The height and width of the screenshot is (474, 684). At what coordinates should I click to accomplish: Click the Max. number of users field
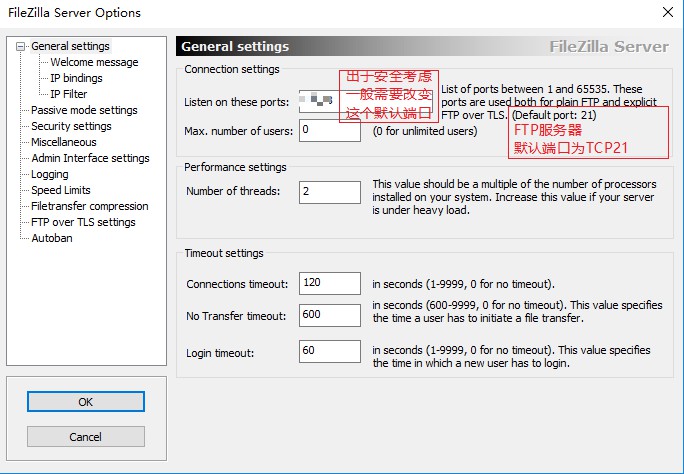[329, 130]
